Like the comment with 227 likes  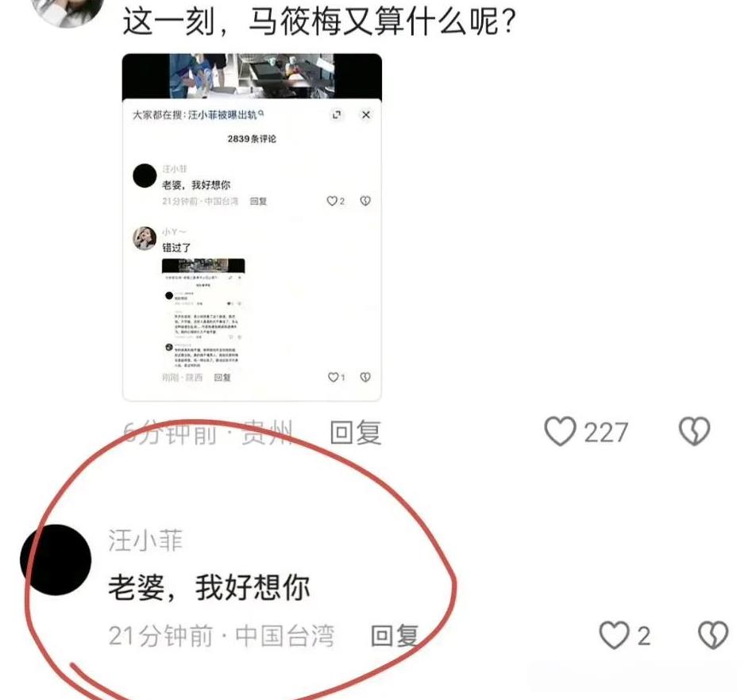coord(560,432)
